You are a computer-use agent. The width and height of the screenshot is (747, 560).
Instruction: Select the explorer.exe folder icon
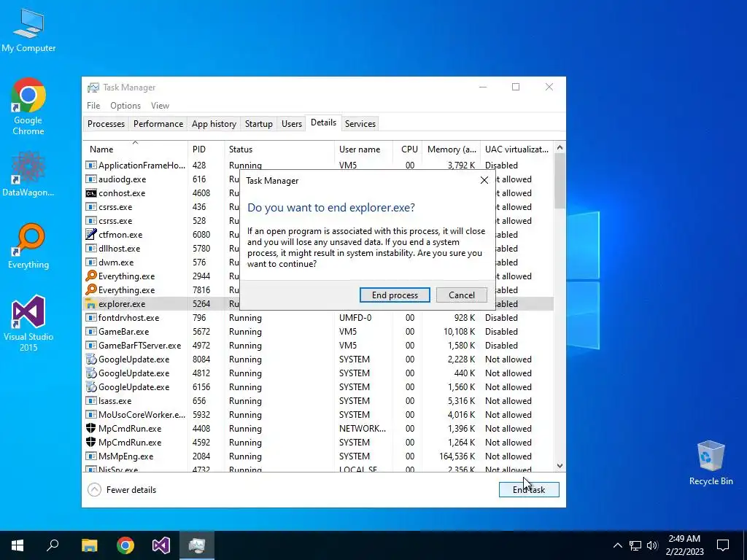[x=91, y=304]
